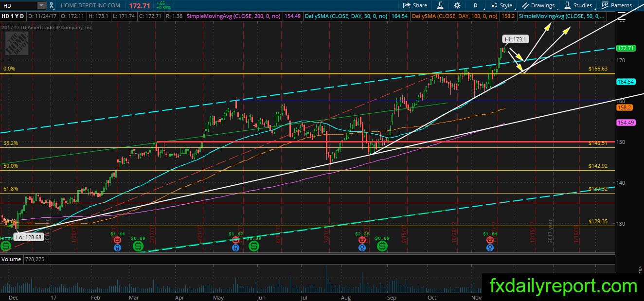Image resolution: width=644 pixels, height=301 pixels.
Task: Click the May $1.67 earnings phone icon
Action: tap(236, 240)
